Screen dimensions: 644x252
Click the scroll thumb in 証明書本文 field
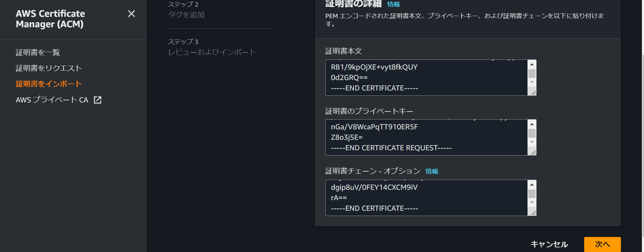[x=532, y=73]
